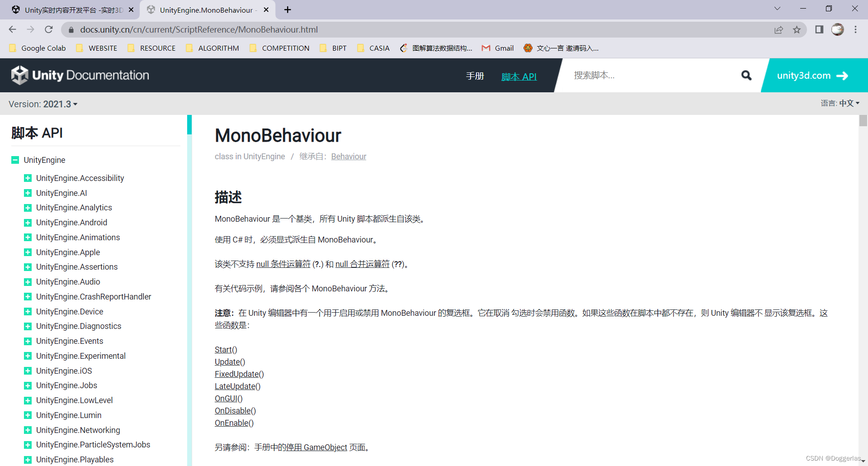Open the Version 2021.3 dropdown
This screenshot has width=868, height=466.
(43, 104)
